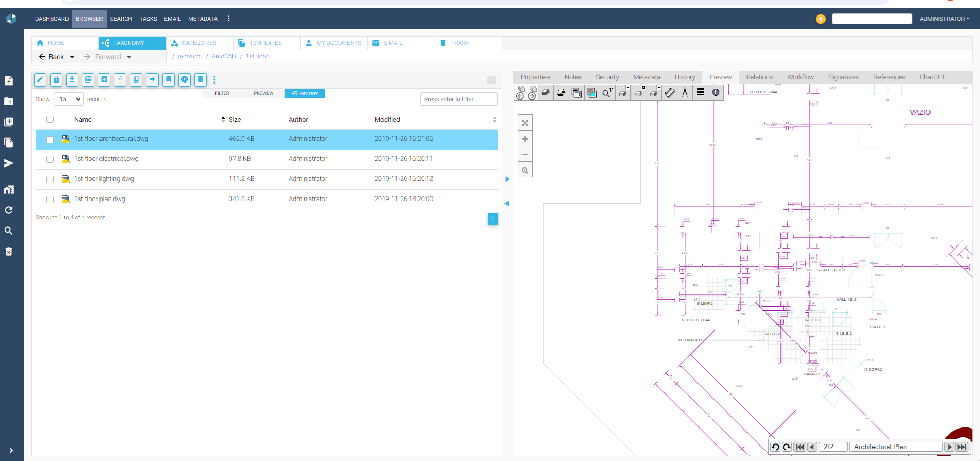
Task: Open the ADMINISTRATOR user menu
Action: [944, 19]
